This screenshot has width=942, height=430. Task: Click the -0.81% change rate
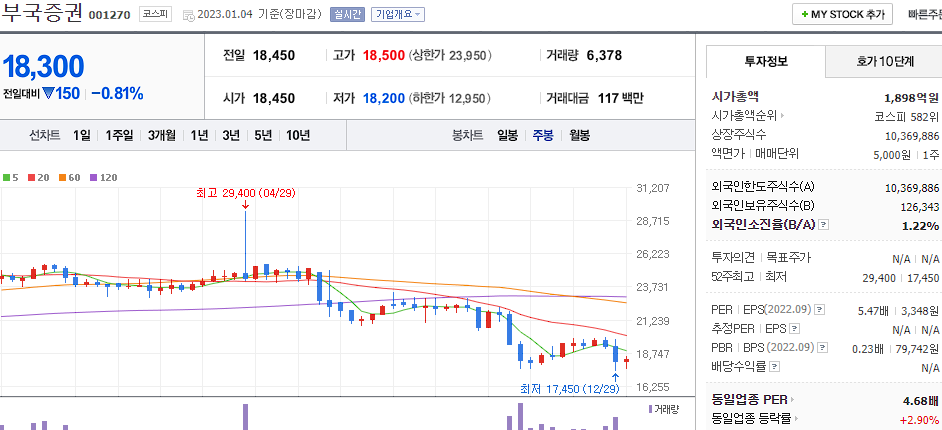[x=117, y=94]
